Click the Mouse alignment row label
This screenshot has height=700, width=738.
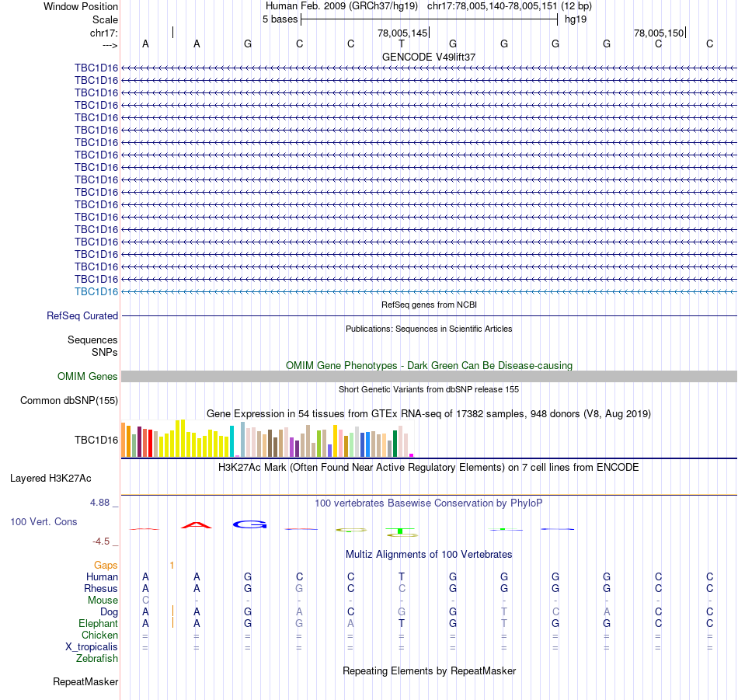[x=103, y=601]
